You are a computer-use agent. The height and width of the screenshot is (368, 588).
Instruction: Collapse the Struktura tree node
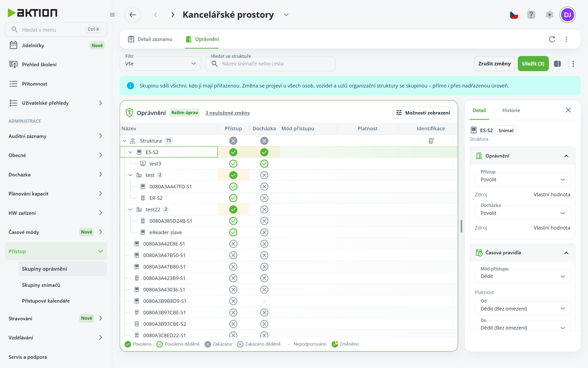pyautogui.click(x=124, y=141)
